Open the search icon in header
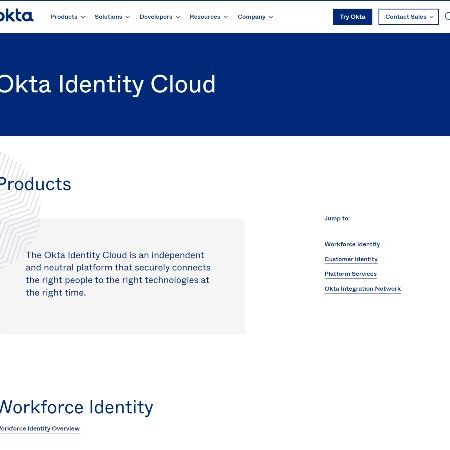 click(x=447, y=16)
